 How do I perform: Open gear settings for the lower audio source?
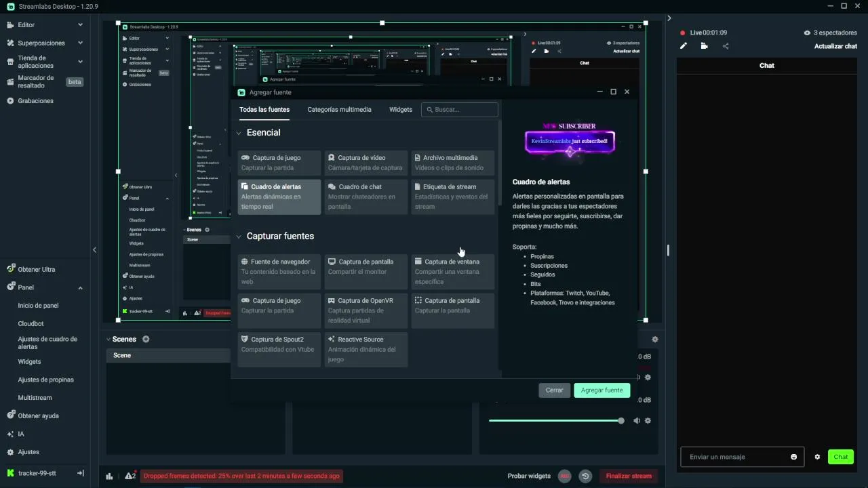[648, 421]
